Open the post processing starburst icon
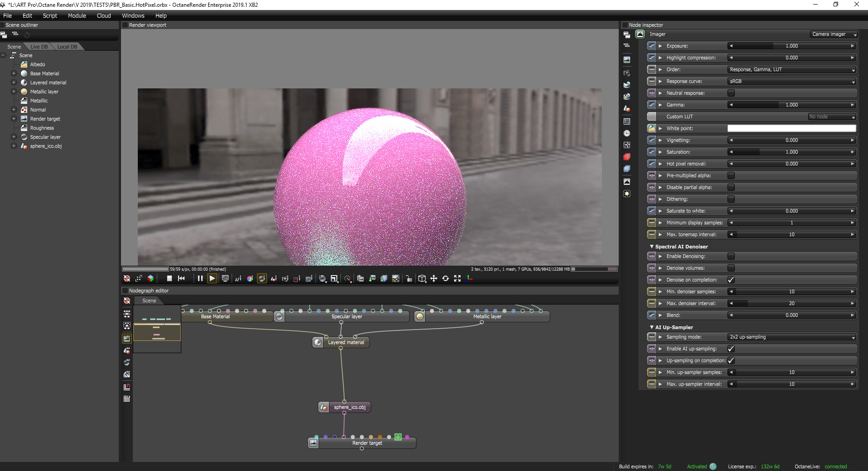The image size is (868, 471). [x=627, y=194]
